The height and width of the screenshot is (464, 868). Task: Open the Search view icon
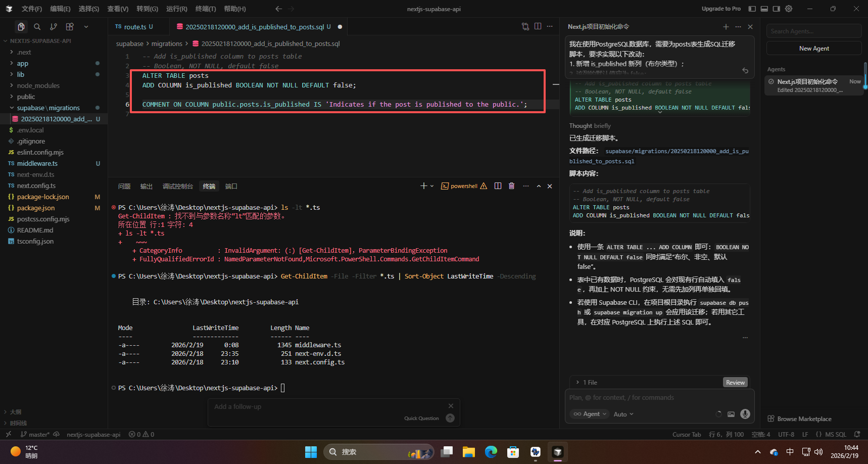coord(37,27)
